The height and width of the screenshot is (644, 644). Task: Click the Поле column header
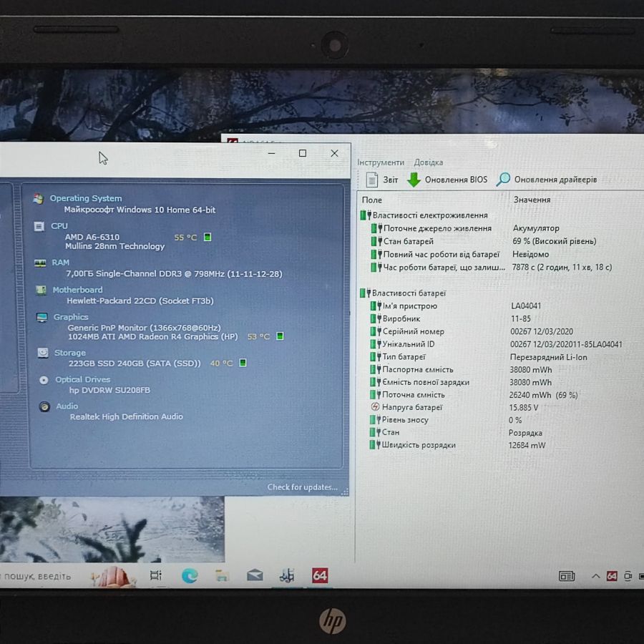371,200
